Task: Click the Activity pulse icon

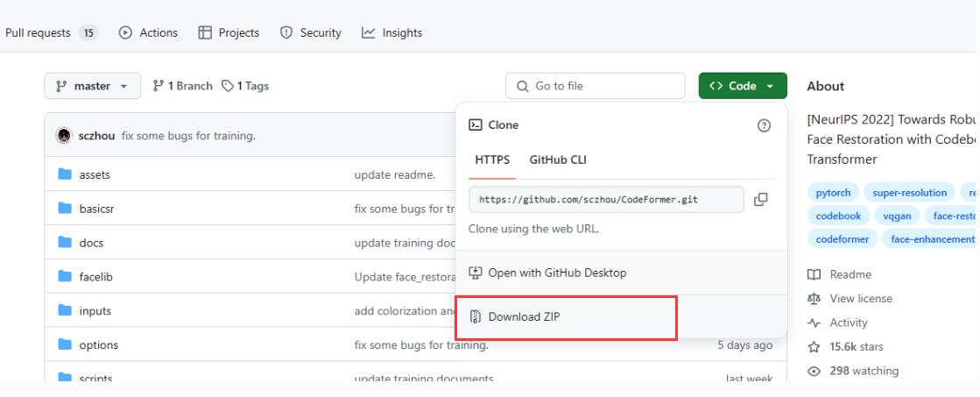Action: 814,323
